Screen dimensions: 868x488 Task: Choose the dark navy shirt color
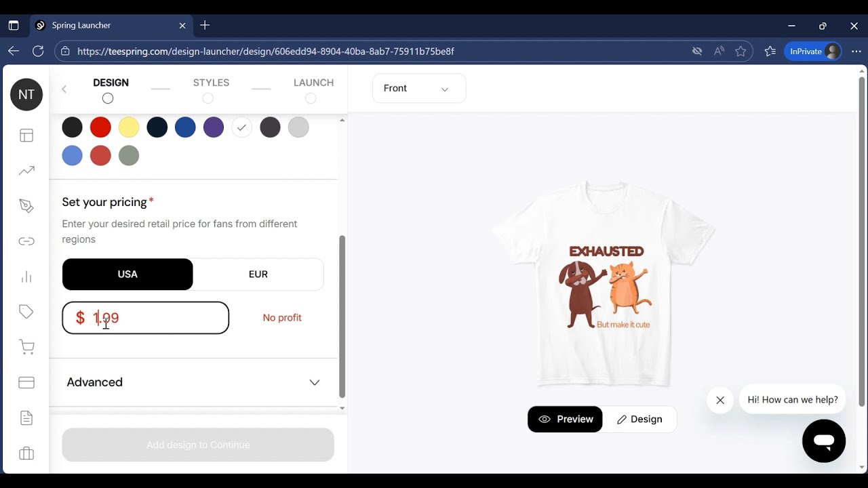pyautogui.click(x=157, y=127)
